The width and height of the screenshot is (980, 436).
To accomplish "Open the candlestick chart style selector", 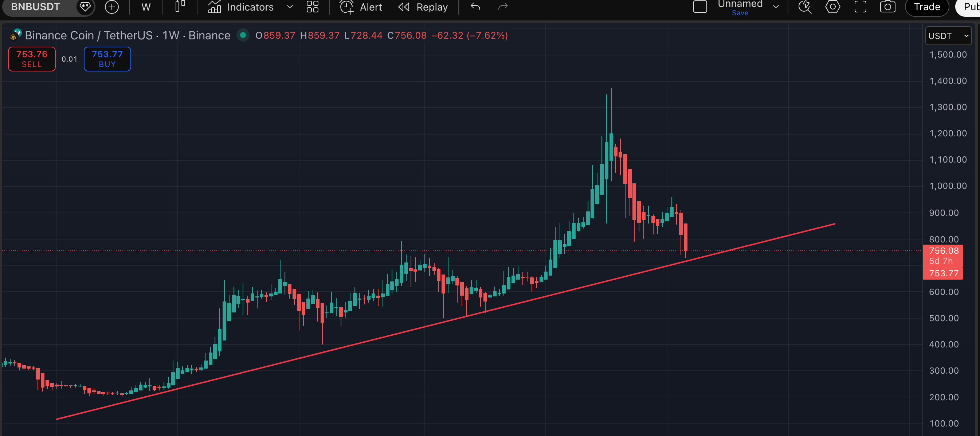I will [180, 7].
